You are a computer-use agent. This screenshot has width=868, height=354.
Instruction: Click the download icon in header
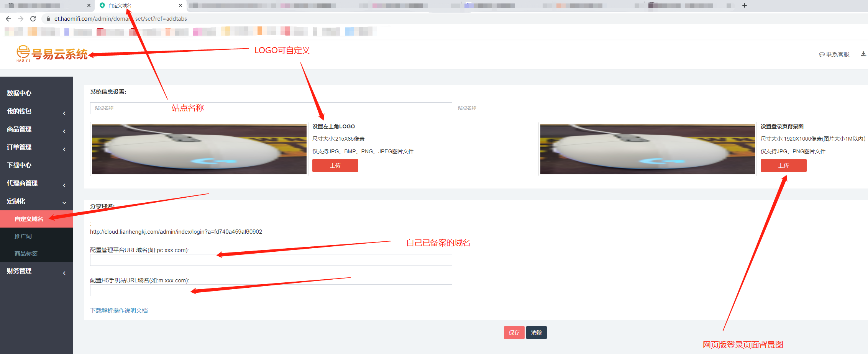pos(863,54)
